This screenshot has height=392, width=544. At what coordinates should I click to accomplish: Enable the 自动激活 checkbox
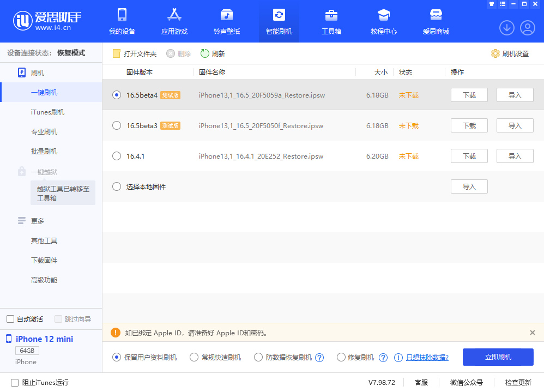point(9,319)
